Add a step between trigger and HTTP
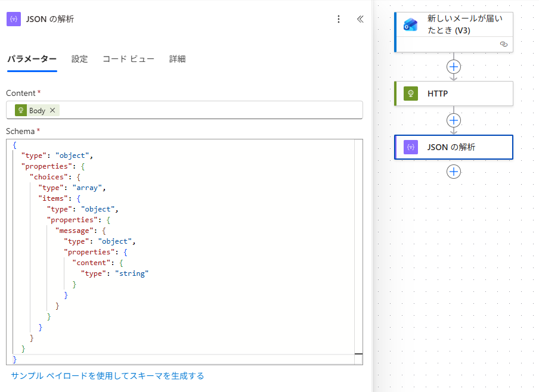The height and width of the screenshot is (392, 539). click(454, 66)
